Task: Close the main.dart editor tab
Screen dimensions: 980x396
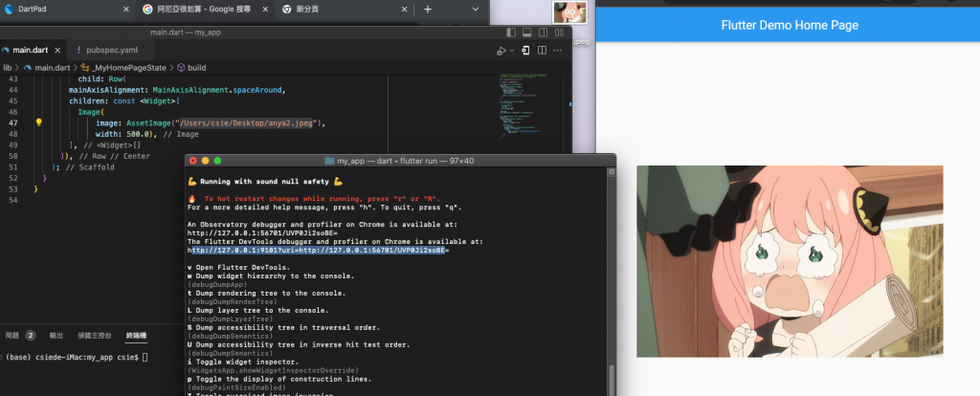Action: [x=57, y=51]
